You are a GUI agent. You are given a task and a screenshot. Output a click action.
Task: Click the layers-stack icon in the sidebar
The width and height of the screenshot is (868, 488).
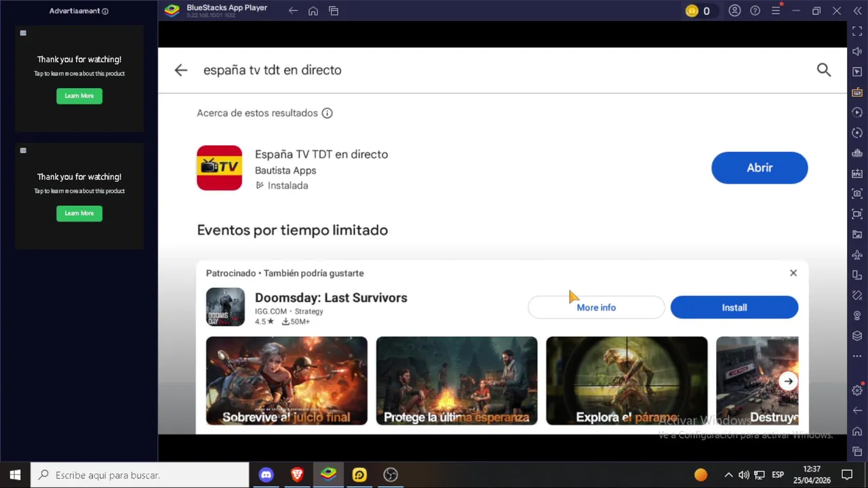click(x=857, y=336)
